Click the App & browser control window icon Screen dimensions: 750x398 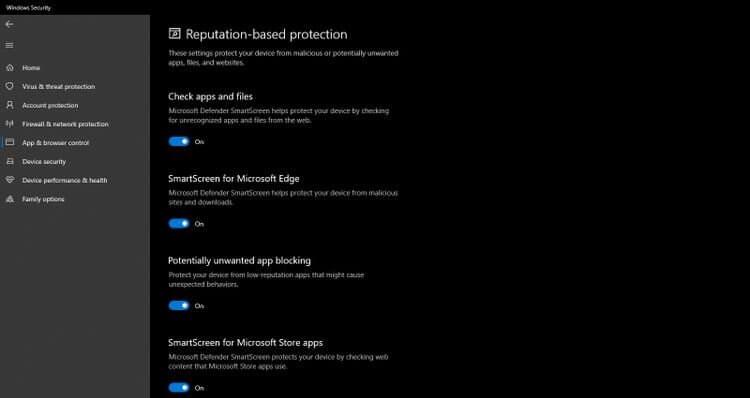(10, 142)
